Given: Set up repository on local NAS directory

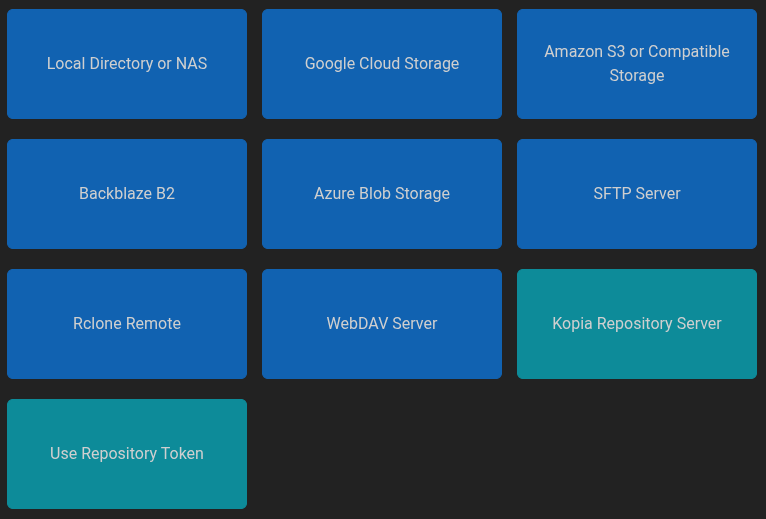Looking at the screenshot, I should coord(127,64).
